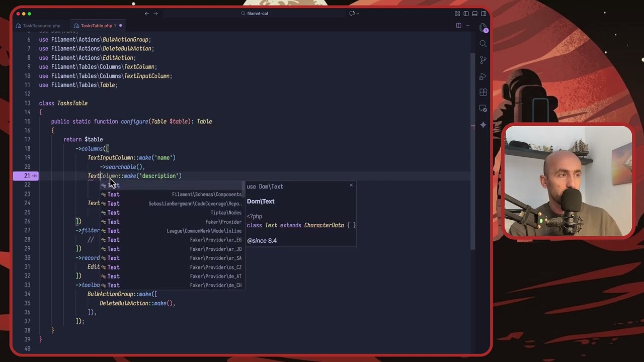Click the '->searchable(),' call
The height and width of the screenshot is (362, 644).
pos(122,167)
